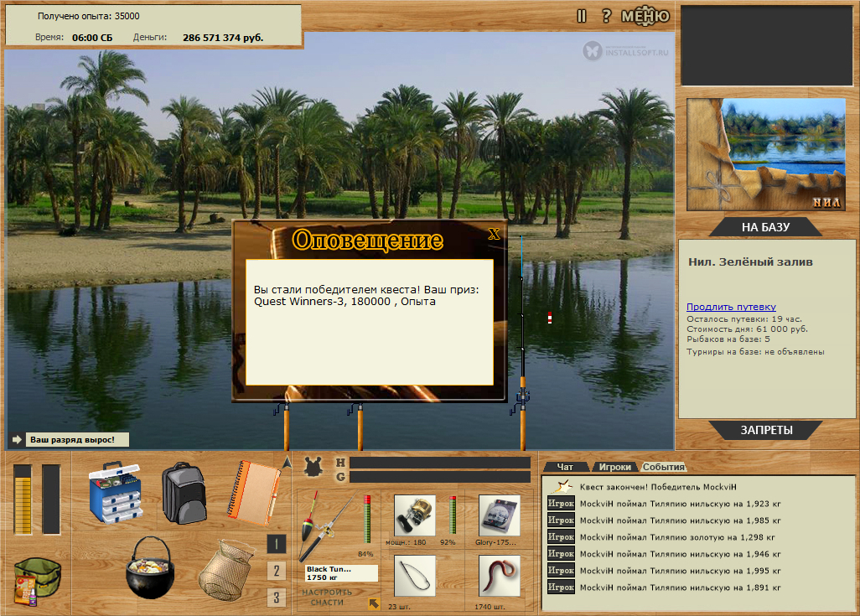Screen dimensions: 860x616
Task: Open the groundbait cooking pot
Action: [x=150, y=567]
